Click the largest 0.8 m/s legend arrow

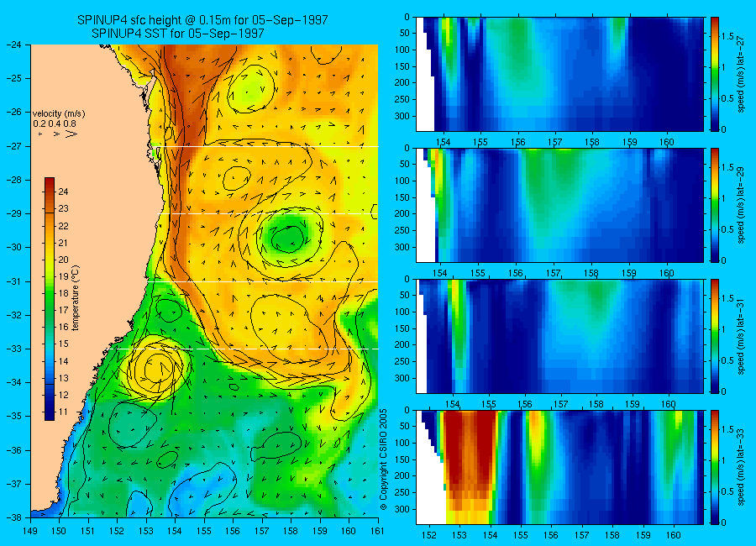click(x=71, y=134)
